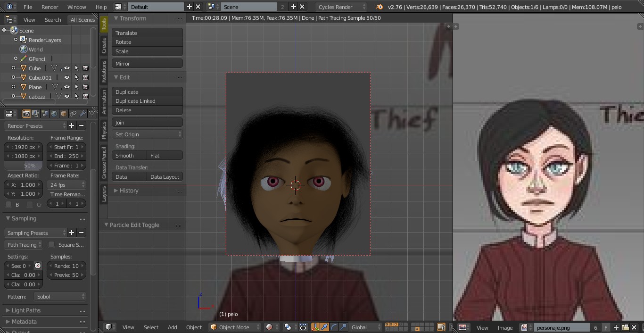Screen dimensions: 644x333
Task: Hide Cube.001 using its eye icon
Action: point(67,78)
